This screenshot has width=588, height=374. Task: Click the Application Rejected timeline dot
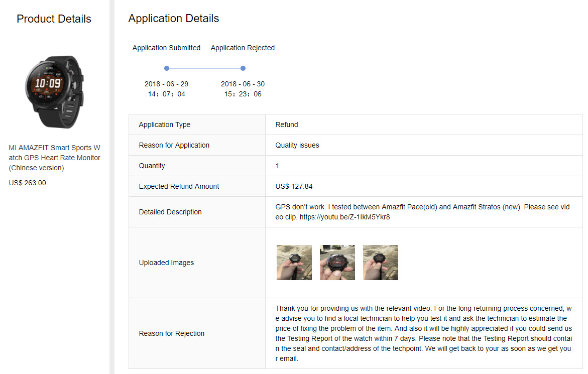click(243, 68)
